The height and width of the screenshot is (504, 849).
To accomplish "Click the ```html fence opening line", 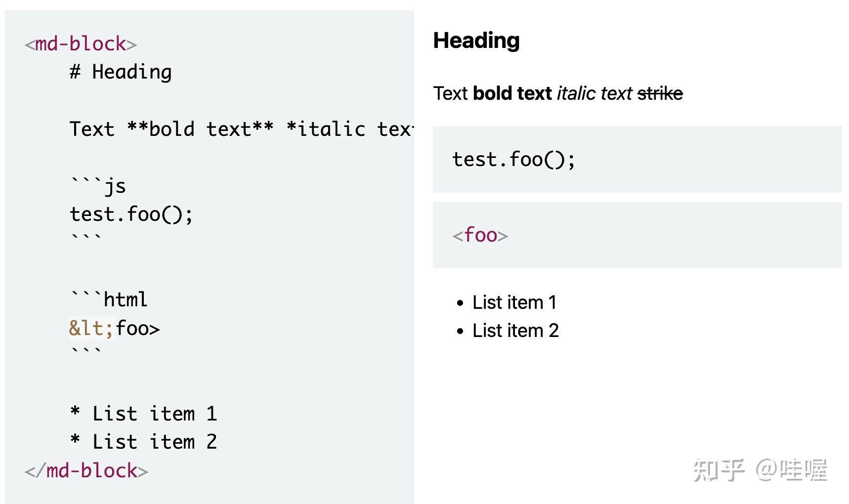I will pos(109,299).
